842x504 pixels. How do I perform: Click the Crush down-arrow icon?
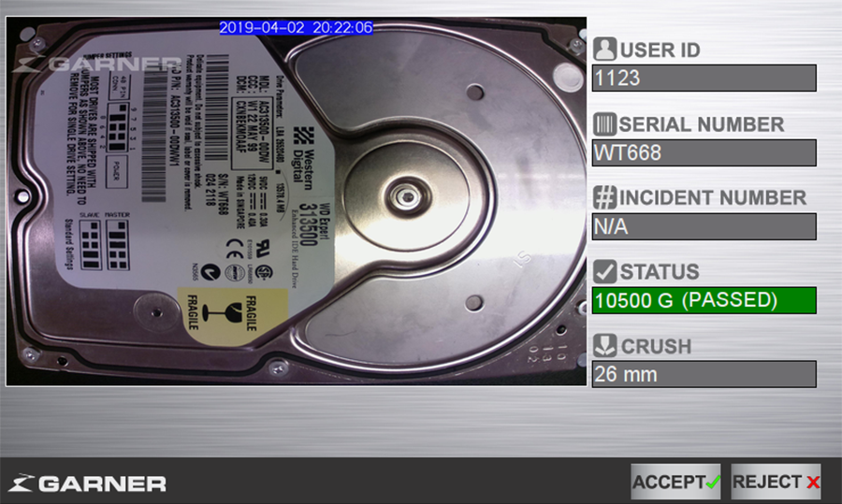(x=604, y=346)
